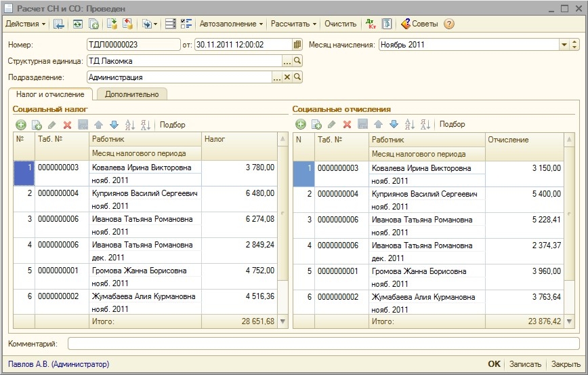Screen dimensions: 588x375
Task: Open the calendar picker next to the date
Action: pyautogui.click(x=297, y=45)
